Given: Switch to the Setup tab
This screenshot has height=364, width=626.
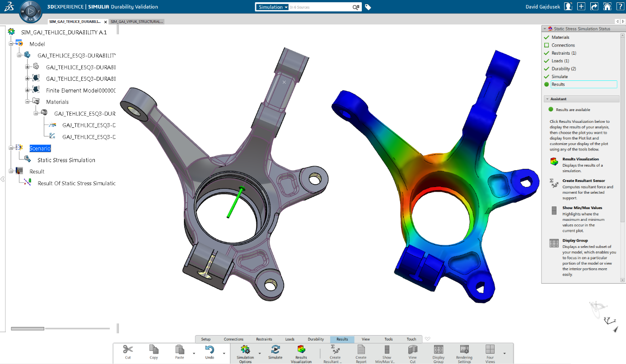Looking at the screenshot, I should pos(206,339).
